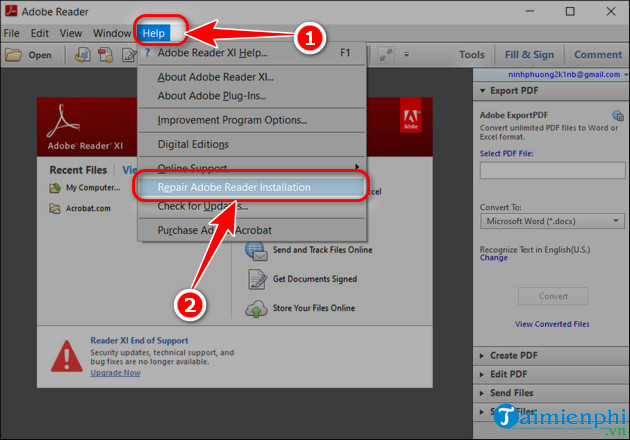
Task: Click the Open button label in toolbar
Action: 40,55
